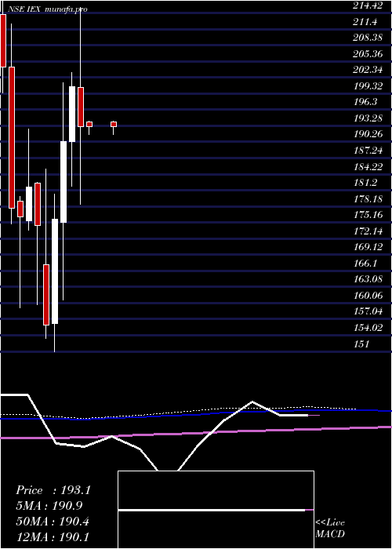The height and width of the screenshot is (549, 392).
Task: Select the 187.24 price axis label
Action: [x=368, y=151]
